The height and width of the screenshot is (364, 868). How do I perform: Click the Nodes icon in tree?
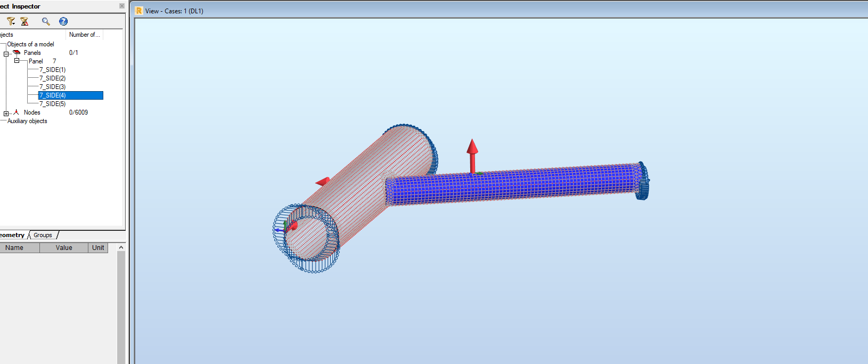click(x=16, y=112)
